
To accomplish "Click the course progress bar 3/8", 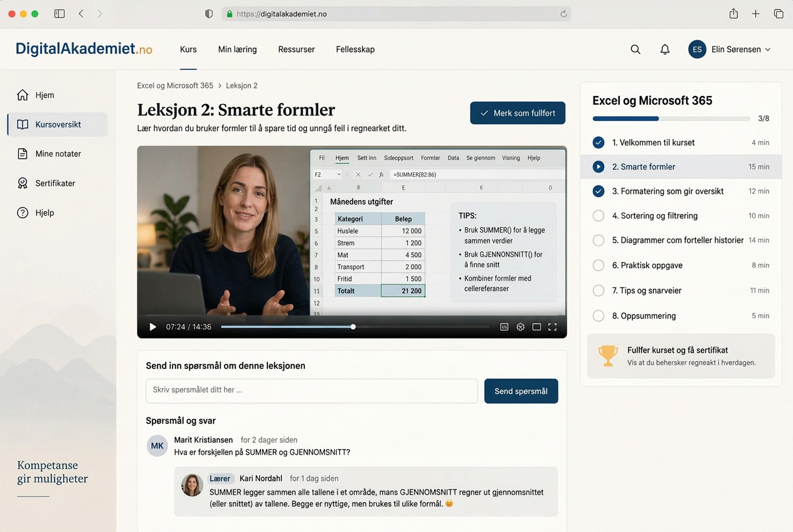I will coord(671,119).
